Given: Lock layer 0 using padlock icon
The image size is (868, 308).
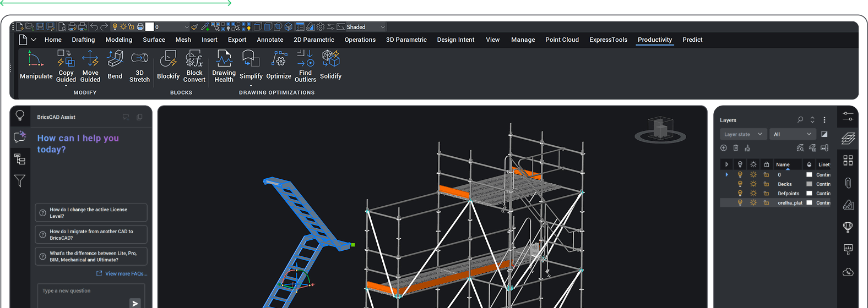Looking at the screenshot, I should [x=766, y=175].
